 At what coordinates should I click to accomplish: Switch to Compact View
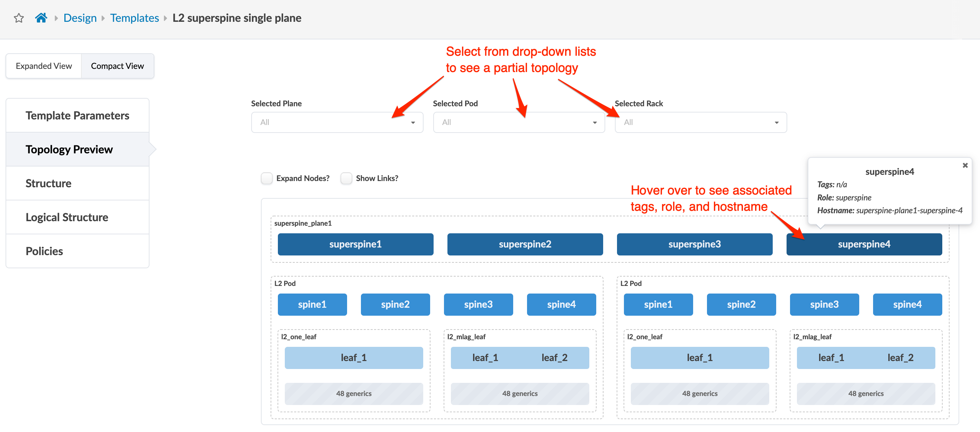(117, 66)
